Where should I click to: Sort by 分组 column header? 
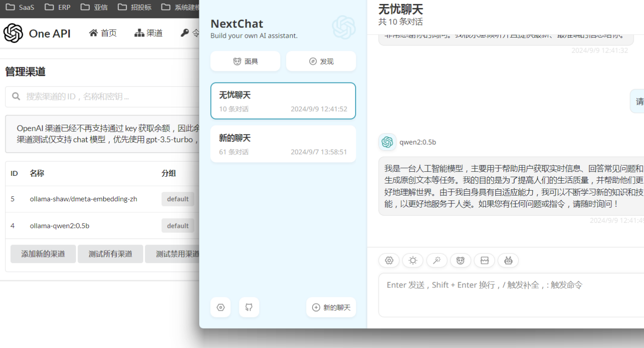pos(169,173)
